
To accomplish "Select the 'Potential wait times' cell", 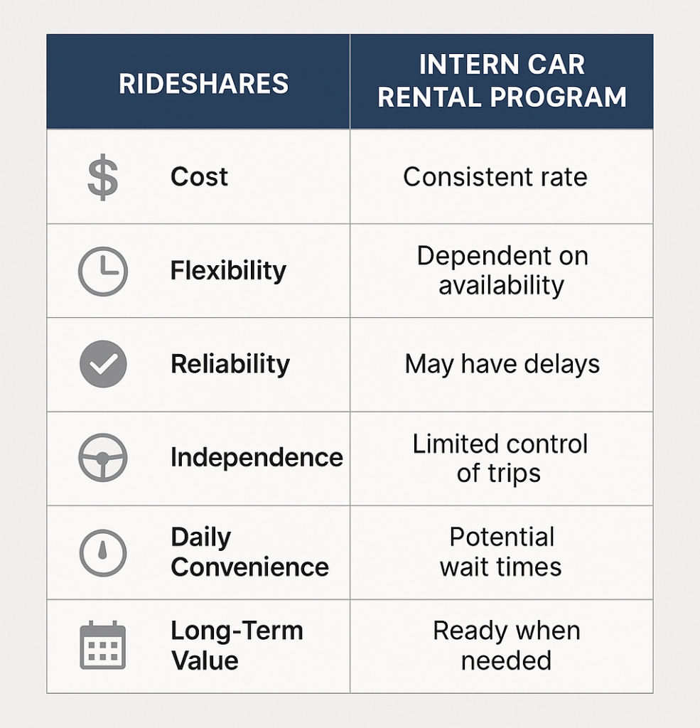I will tap(501, 552).
